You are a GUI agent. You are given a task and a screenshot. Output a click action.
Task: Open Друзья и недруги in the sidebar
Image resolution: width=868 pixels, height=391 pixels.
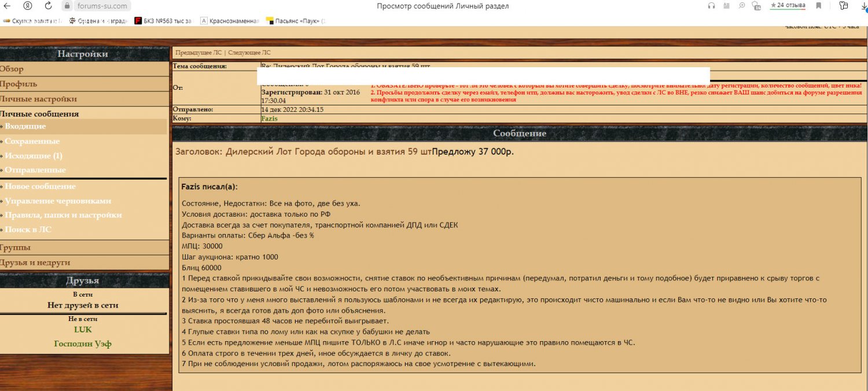point(35,262)
